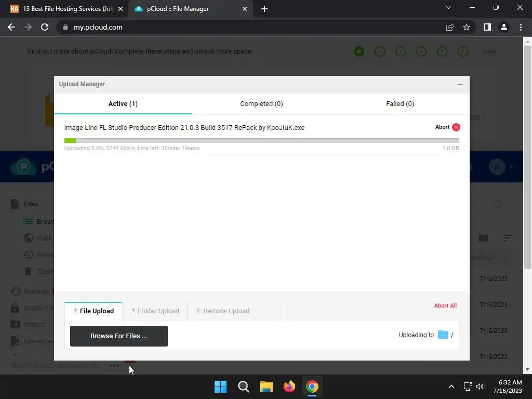Click Abort All link

click(x=445, y=305)
